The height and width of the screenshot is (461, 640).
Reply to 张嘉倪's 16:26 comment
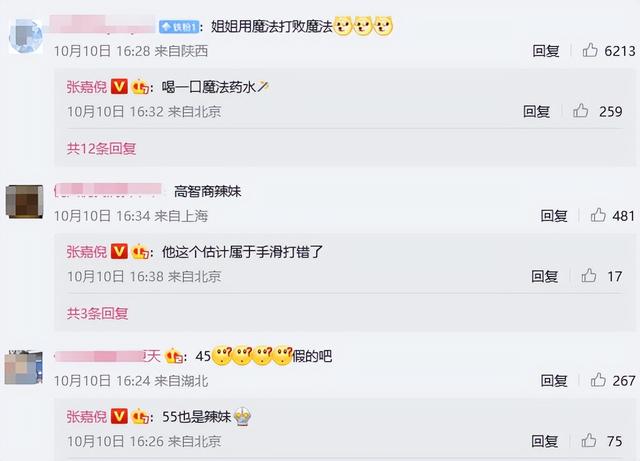(x=544, y=441)
